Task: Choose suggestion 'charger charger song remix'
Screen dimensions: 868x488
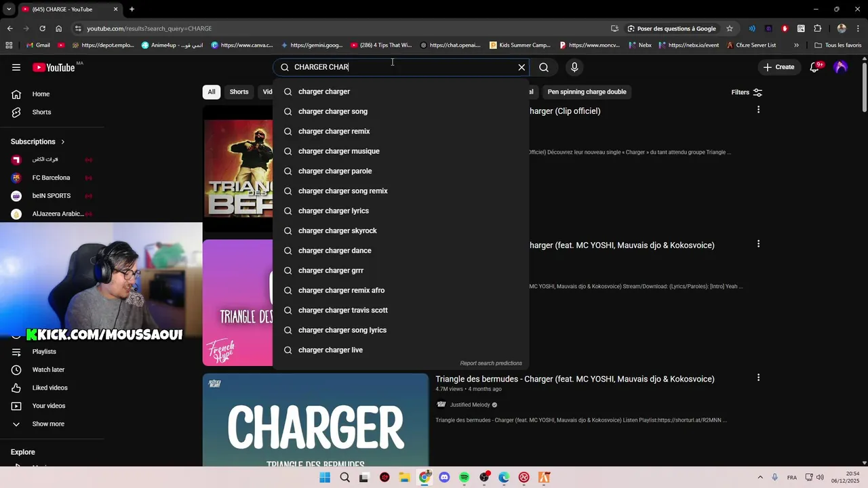Action: (401, 191)
